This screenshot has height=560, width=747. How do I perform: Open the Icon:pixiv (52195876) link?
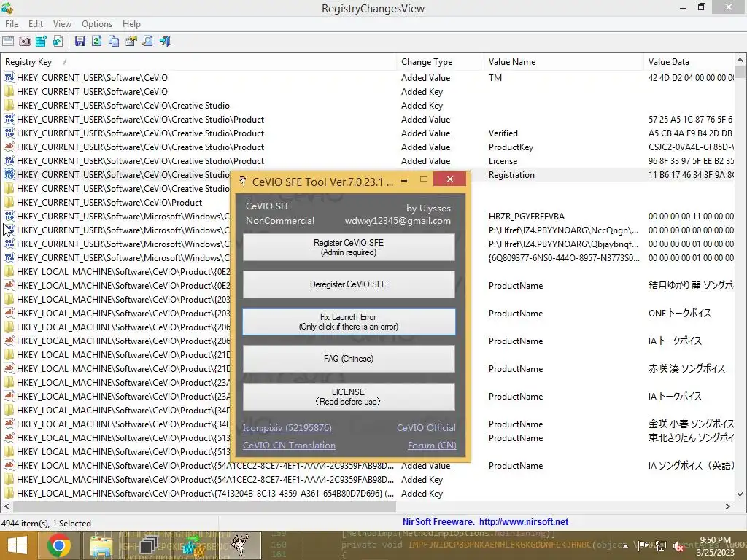pyautogui.click(x=287, y=427)
